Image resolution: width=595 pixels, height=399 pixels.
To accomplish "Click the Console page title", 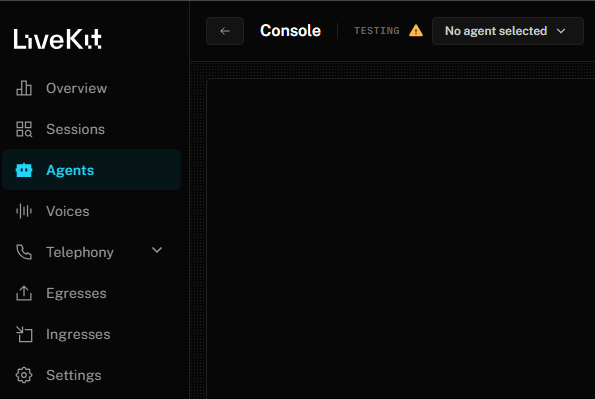I will tap(290, 31).
